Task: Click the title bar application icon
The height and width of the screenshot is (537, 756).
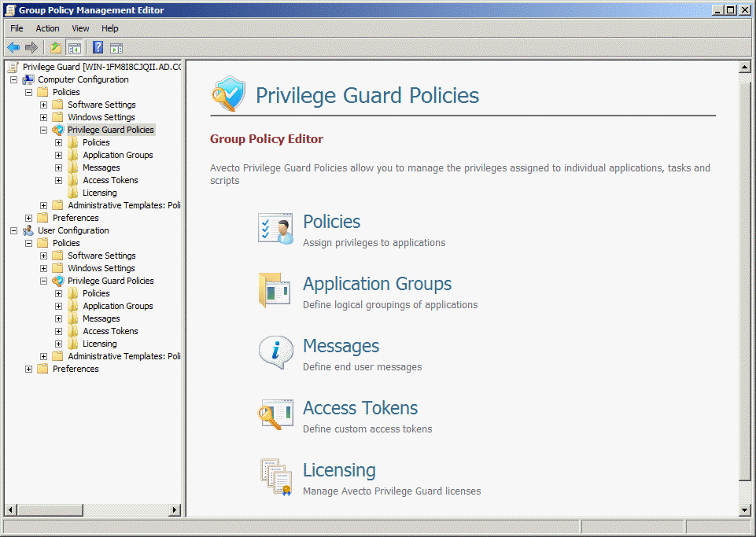Action: (x=9, y=10)
